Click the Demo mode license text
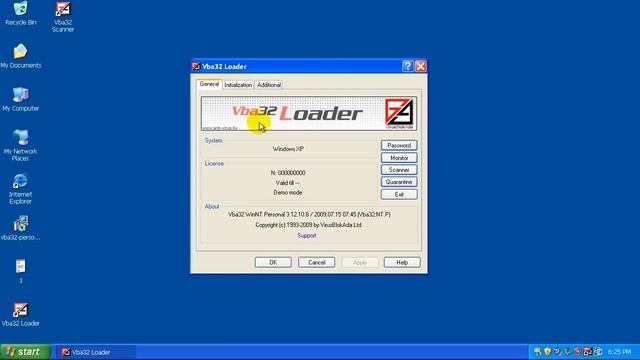640x360 pixels. 288,193
